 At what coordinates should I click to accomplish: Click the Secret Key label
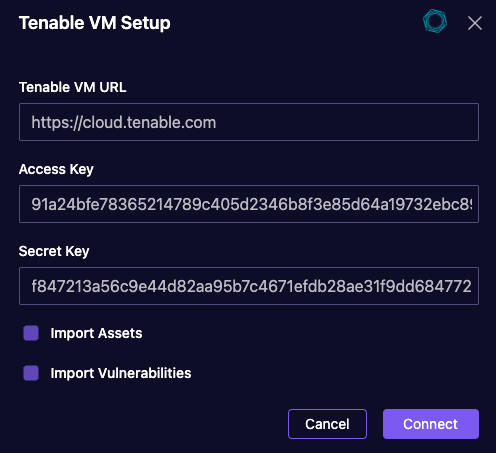pyautogui.click(x=54, y=251)
